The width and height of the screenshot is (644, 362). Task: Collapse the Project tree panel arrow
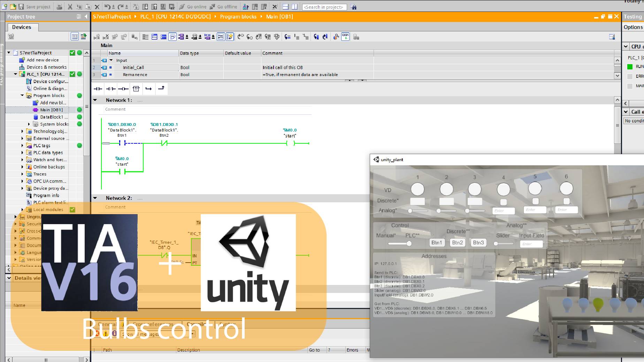[x=86, y=16]
